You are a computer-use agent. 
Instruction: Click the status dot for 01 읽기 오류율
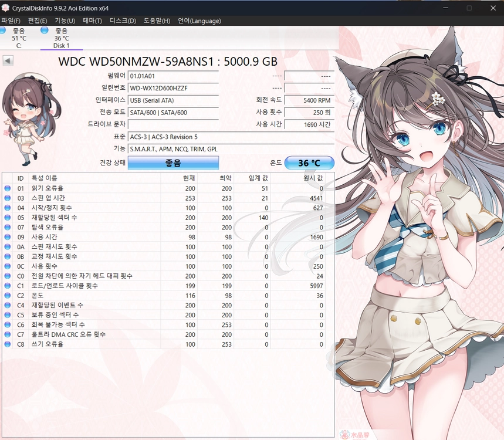8,188
